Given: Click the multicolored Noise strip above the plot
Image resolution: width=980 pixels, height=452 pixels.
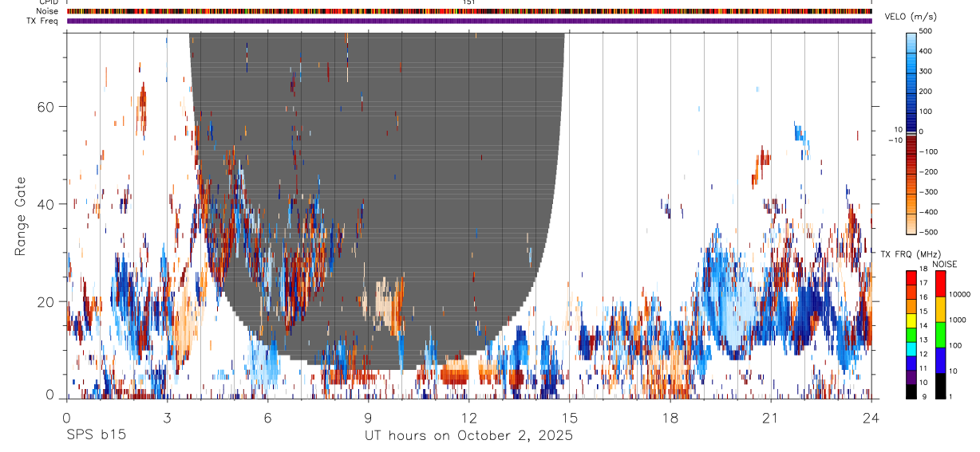Looking at the screenshot, I should [x=468, y=11].
